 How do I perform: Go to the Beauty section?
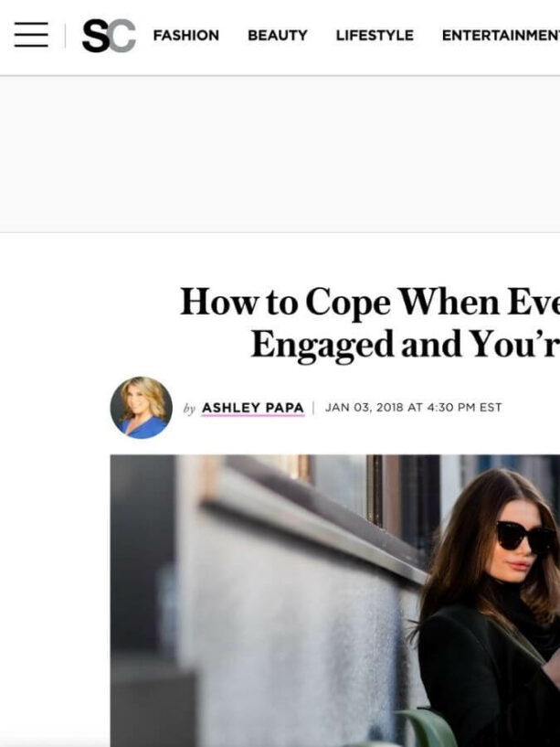(277, 36)
